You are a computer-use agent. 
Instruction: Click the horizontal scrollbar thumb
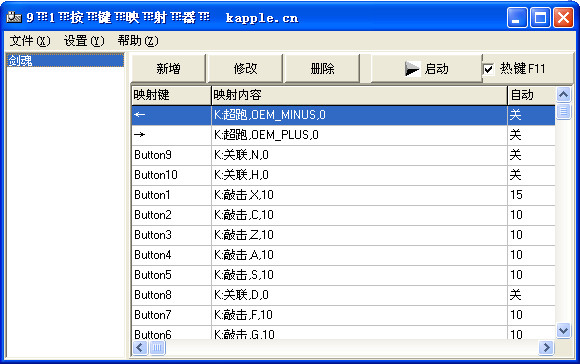[x=157, y=347]
